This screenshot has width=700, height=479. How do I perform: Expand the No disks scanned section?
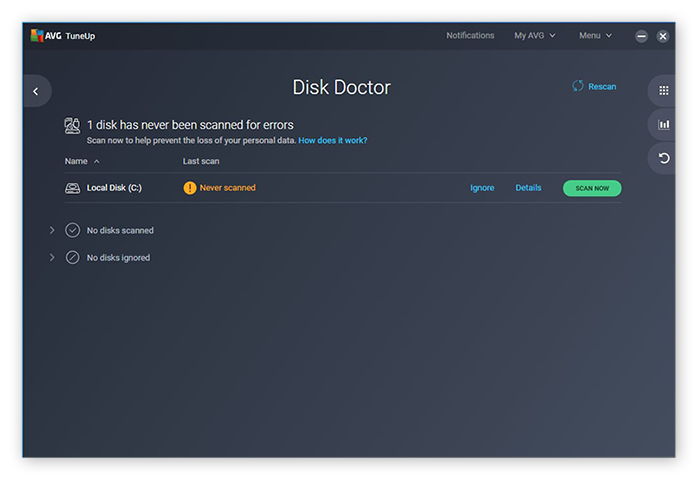point(52,230)
